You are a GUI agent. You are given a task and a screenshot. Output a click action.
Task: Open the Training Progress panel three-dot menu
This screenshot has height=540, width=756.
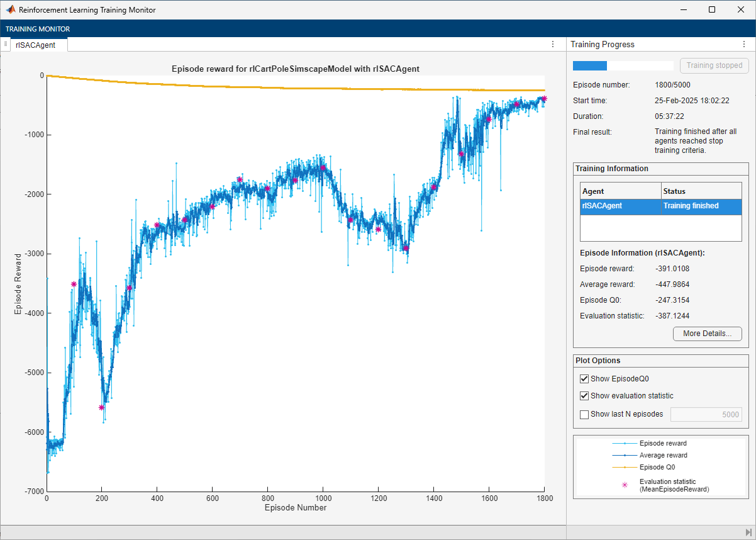click(x=745, y=44)
